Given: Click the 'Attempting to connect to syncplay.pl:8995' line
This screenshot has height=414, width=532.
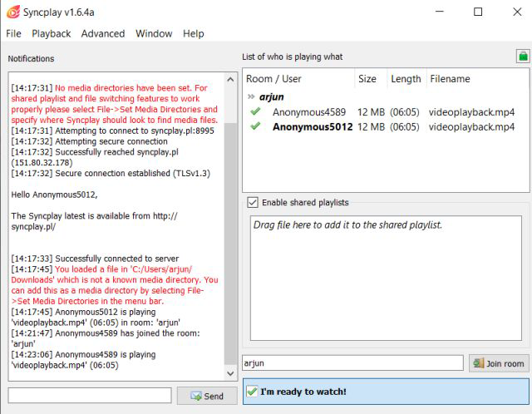Looking at the screenshot, I should click(113, 131).
